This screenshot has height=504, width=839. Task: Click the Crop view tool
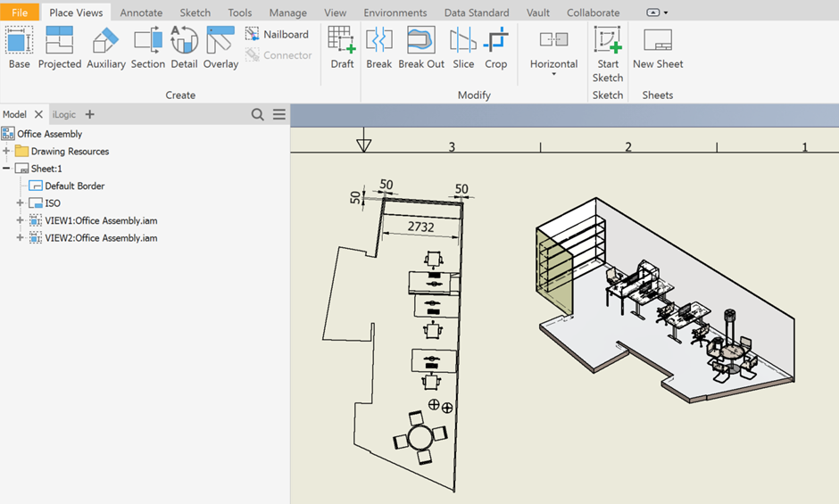[x=495, y=47]
